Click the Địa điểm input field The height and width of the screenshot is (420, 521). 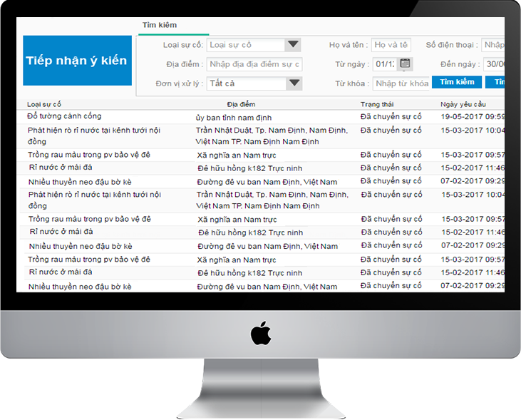point(254,64)
